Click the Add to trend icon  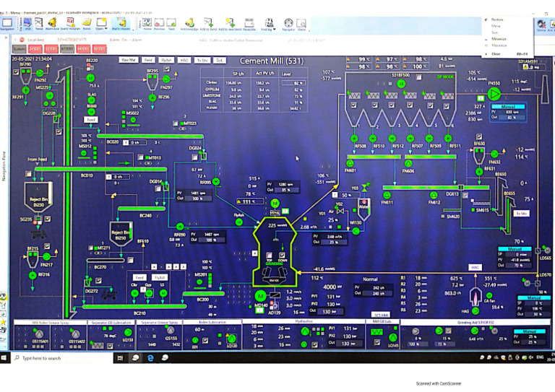click(x=208, y=23)
